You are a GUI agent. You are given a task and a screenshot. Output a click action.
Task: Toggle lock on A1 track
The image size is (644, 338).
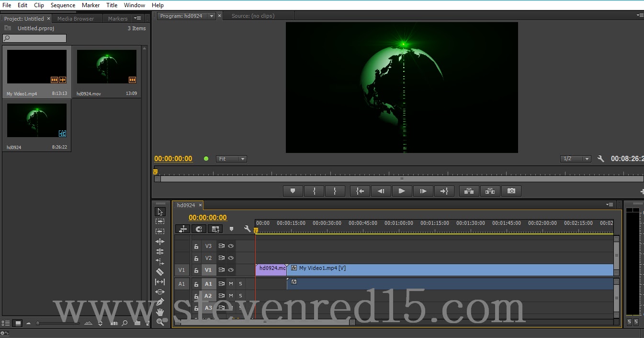click(196, 284)
